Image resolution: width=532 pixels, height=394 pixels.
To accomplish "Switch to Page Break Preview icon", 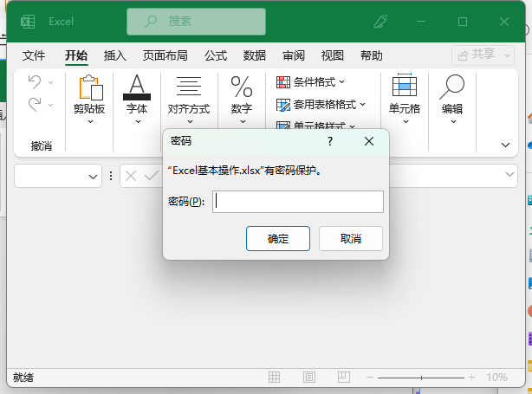I will (344, 377).
